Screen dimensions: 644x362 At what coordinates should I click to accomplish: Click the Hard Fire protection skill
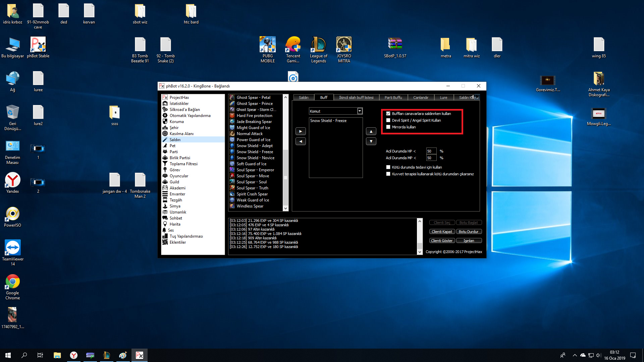coord(254,116)
